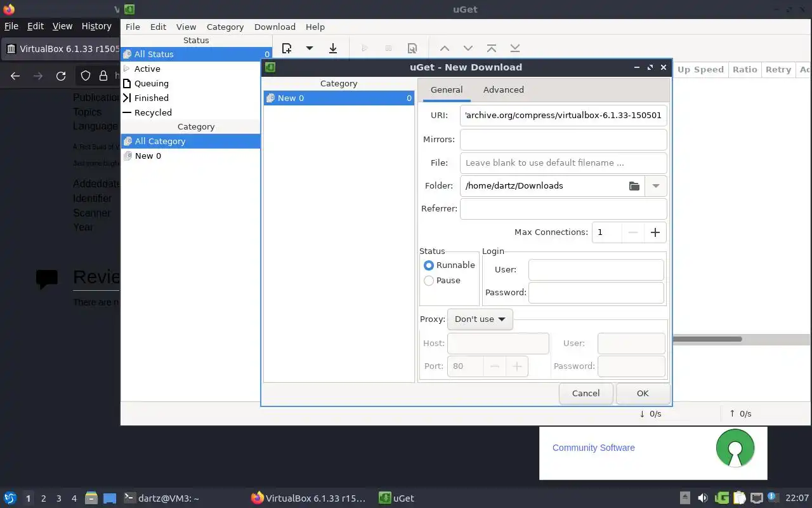The height and width of the screenshot is (508, 812).
Task: Click the Firefox padlock site info icon
Action: click(x=103, y=76)
